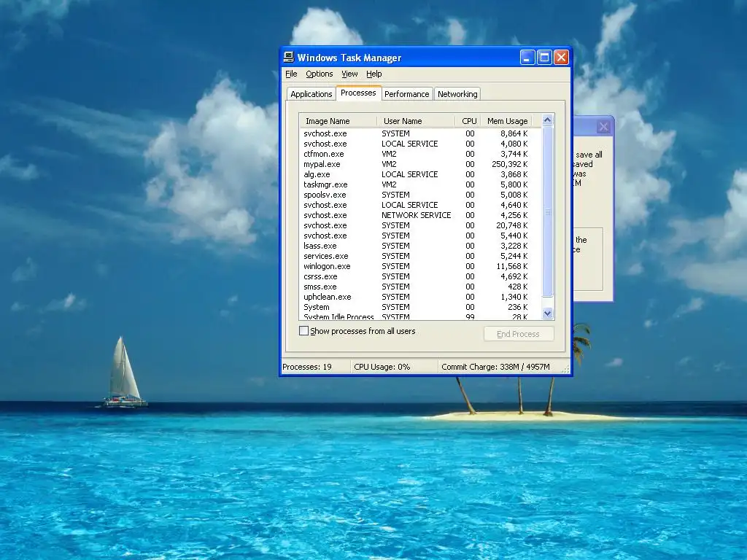Switch to the Applications tab
Screen dimensions: 747x560
(x=311, y=94)
